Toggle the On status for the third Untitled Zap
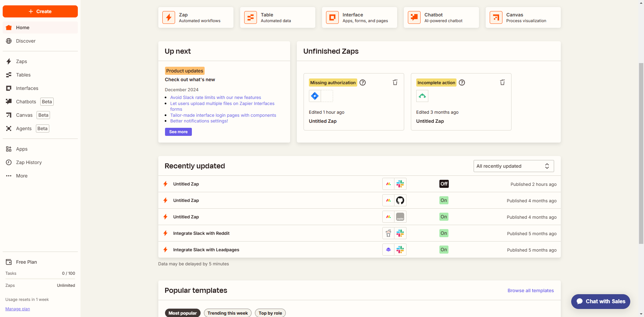The height and width of the screenshot is (317, 644). pos(444,217)
